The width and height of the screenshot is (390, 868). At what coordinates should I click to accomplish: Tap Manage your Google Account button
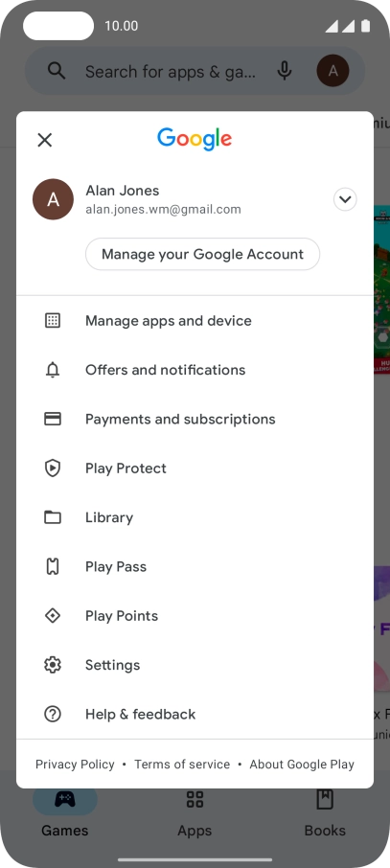(203, 254)
